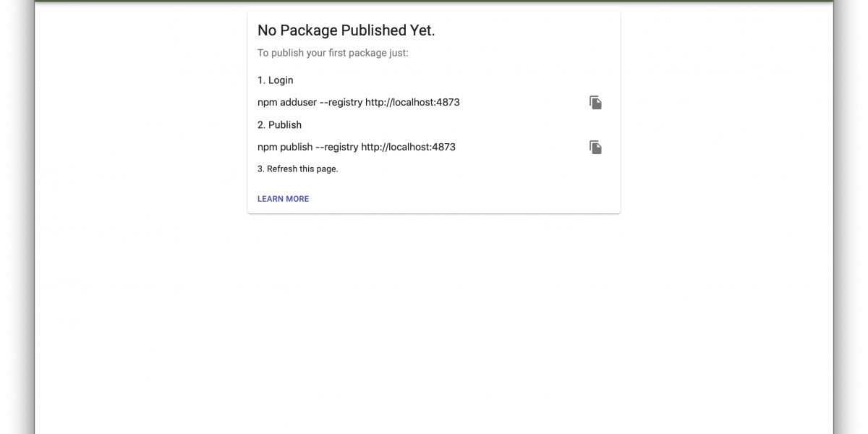Open the LEARN MORE link
This screenshot has height=434, width=868.
283,199
